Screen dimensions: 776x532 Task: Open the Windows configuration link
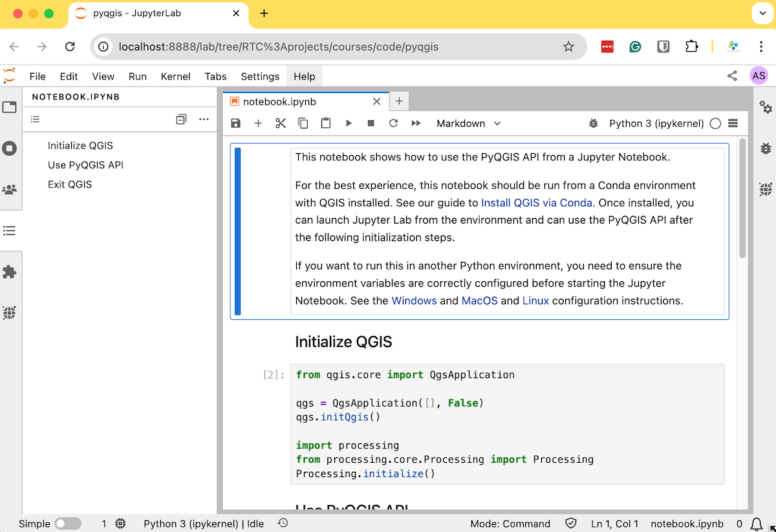click(415, 301)
